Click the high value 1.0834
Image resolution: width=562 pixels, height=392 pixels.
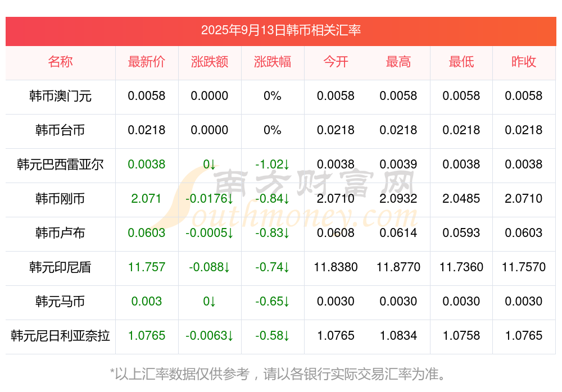click(x=398, y=336)
